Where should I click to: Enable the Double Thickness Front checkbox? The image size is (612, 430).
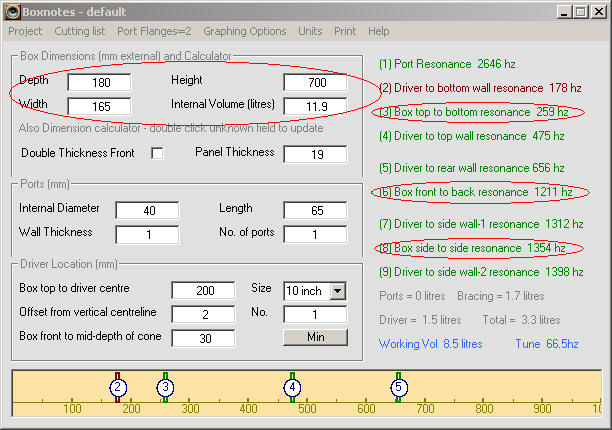[x=157, y=153]
